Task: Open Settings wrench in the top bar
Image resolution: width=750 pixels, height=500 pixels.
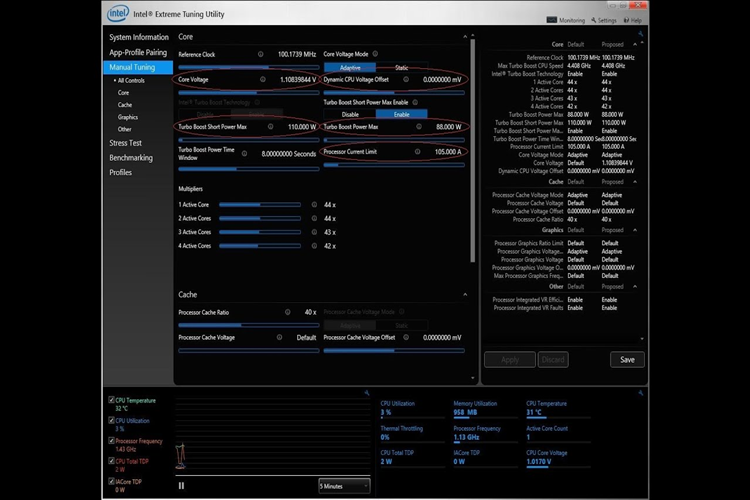Action: [604, 20]
